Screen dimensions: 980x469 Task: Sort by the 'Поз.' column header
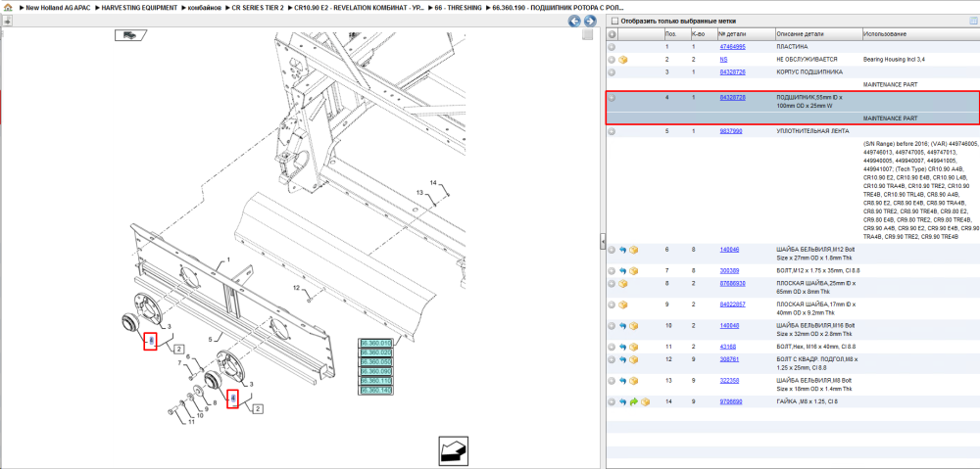coord(676,33)
